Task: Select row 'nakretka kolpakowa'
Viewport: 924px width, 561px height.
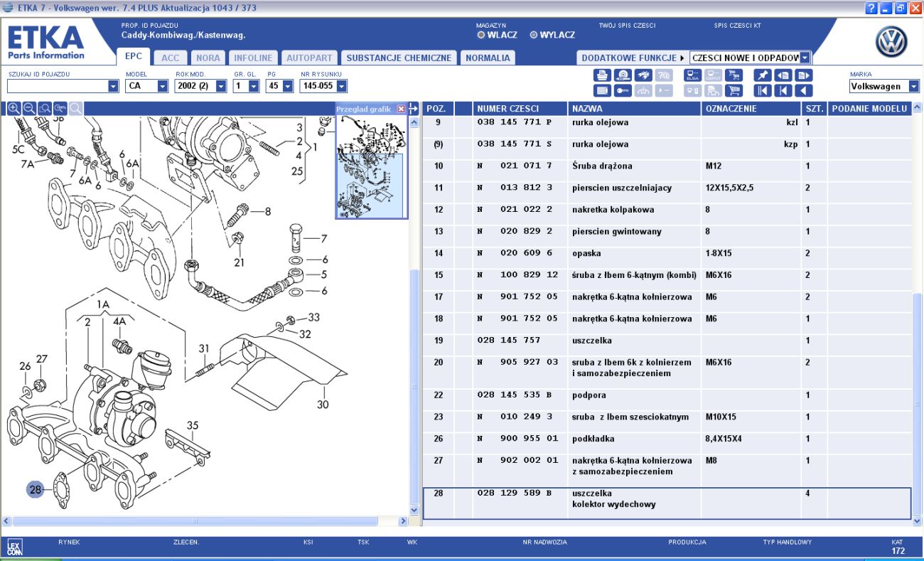Action: point(667,210)
